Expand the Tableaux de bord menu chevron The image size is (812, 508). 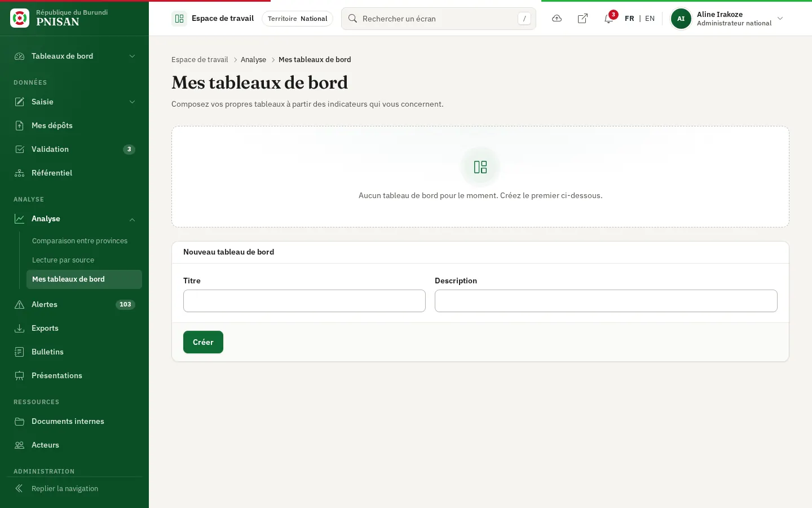132,56
